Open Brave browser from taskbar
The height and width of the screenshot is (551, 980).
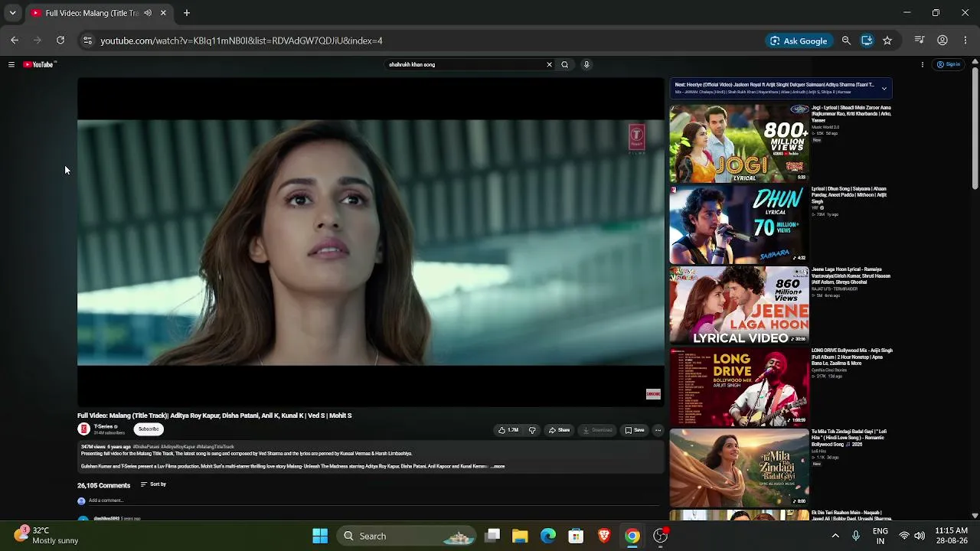[604, 536]
